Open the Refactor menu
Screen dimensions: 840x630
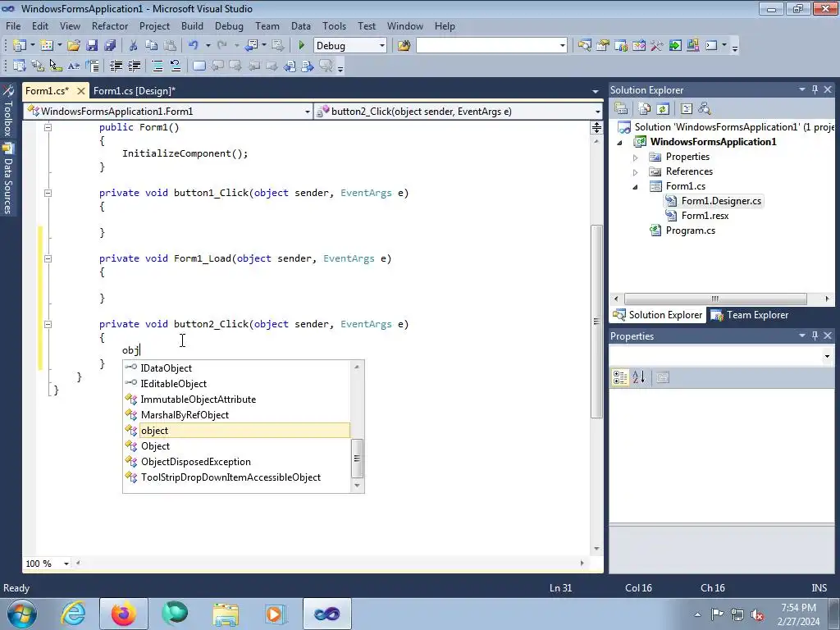110,25
